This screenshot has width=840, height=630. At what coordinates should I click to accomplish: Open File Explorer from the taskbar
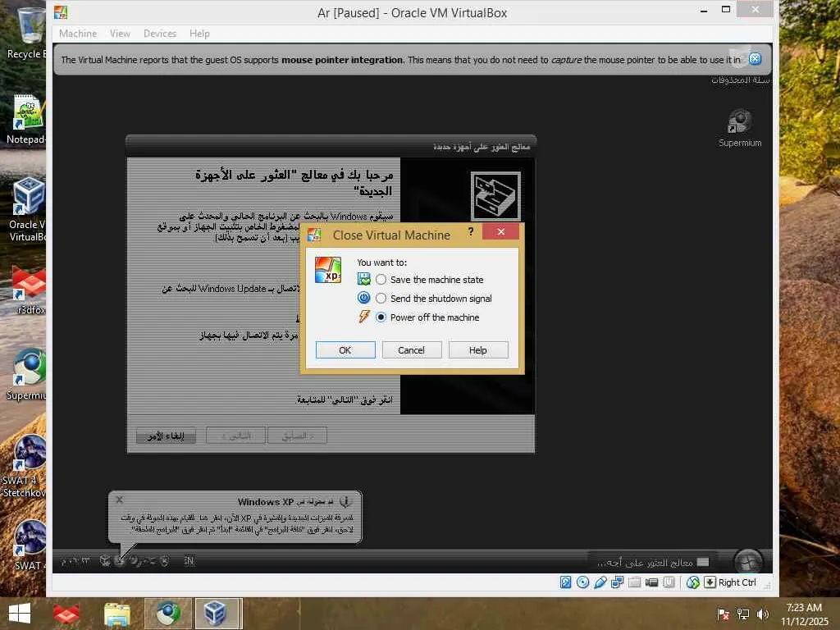tap(116, 614)
